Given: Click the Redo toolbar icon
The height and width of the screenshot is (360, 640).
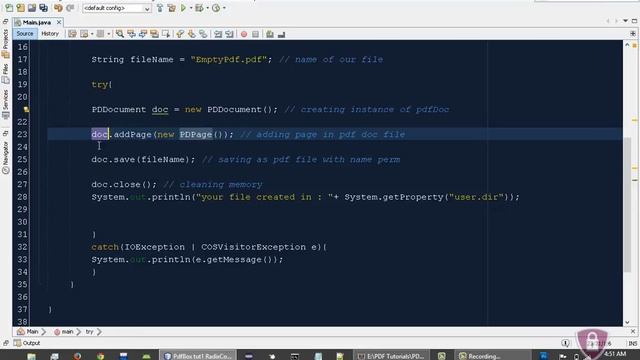Looking at the screenshot, I should pyautogui.click(x=70, y=8).
